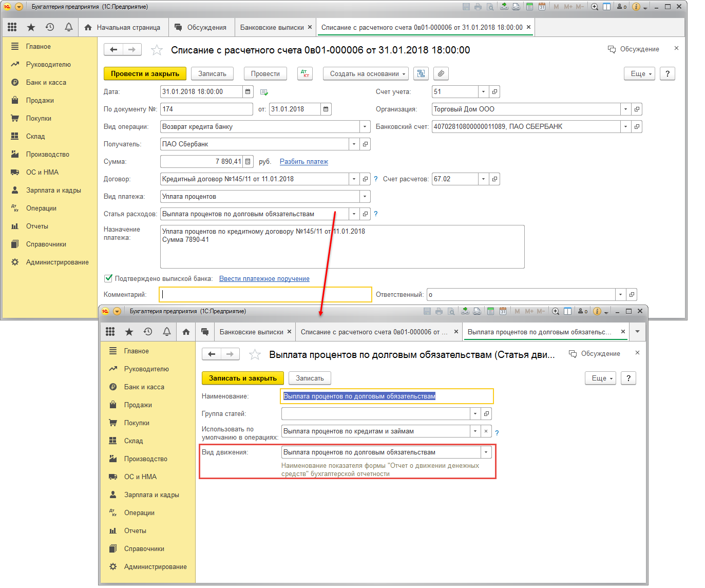The width and height of the screenshot is (705, 588).
Task: Click Записать button in bottom window
Action: pyautogui.click(x=310, y=378)
